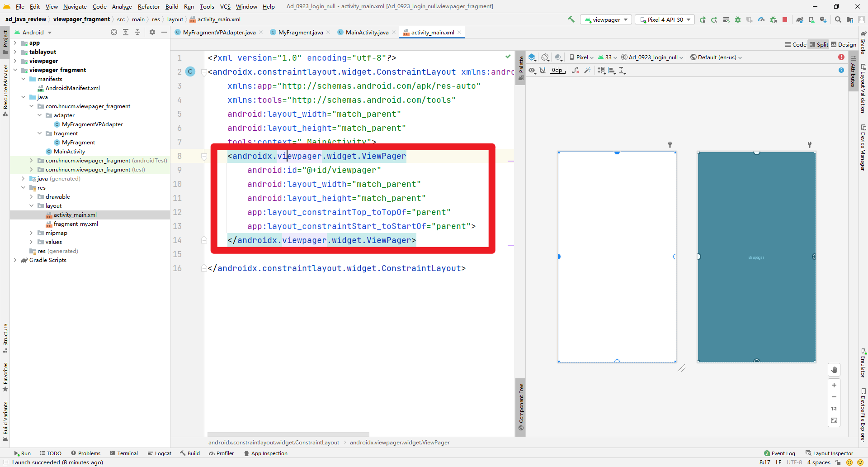Open Ad_0923_login_null theme dropdown
868x467 pixels.
point(652,57)
